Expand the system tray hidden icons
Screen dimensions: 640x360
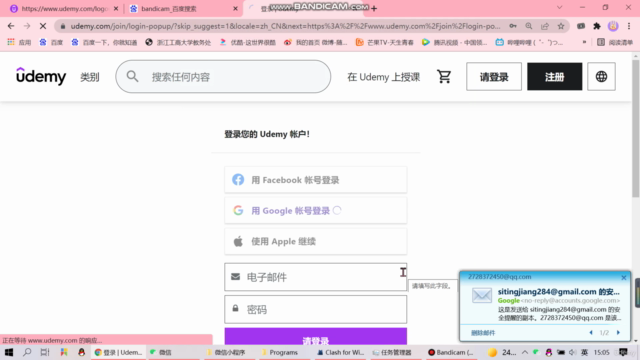tap(524, 352)
